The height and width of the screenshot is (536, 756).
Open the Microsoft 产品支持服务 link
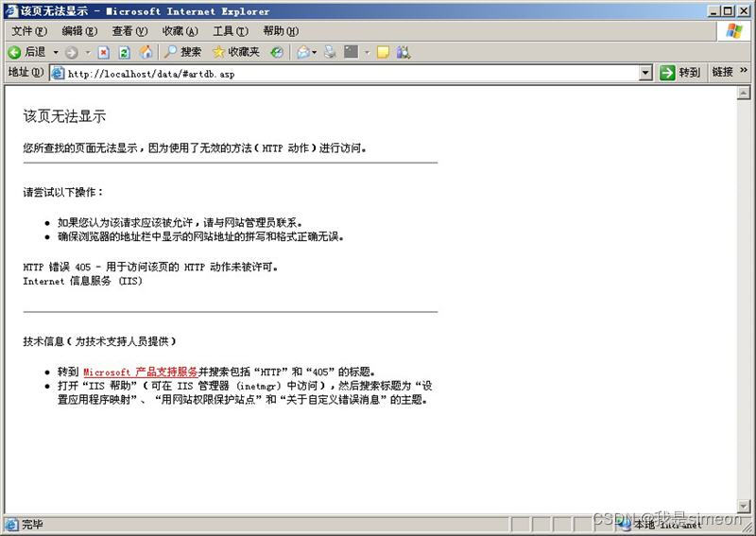pyautogui.click(x=140, y=372)
